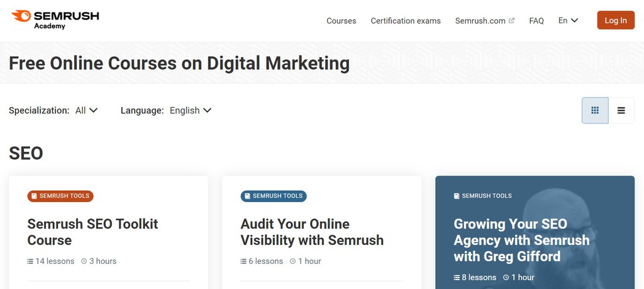Go to Certification exams page

[406, 21]
